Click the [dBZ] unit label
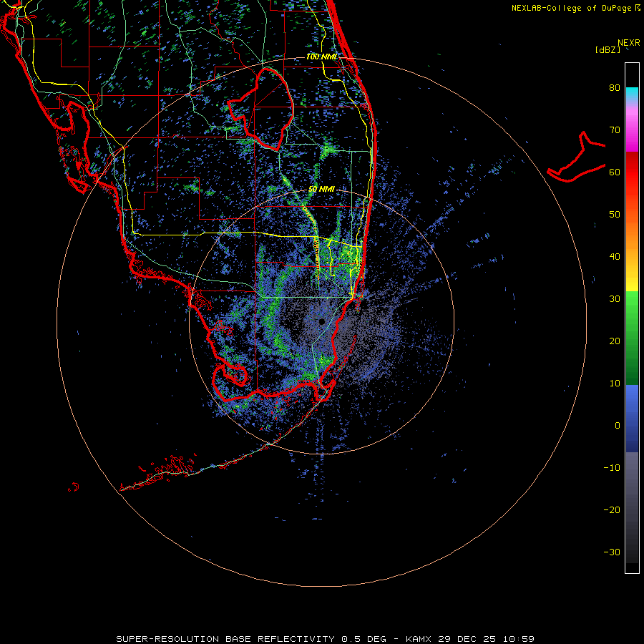 click(608, 49)
